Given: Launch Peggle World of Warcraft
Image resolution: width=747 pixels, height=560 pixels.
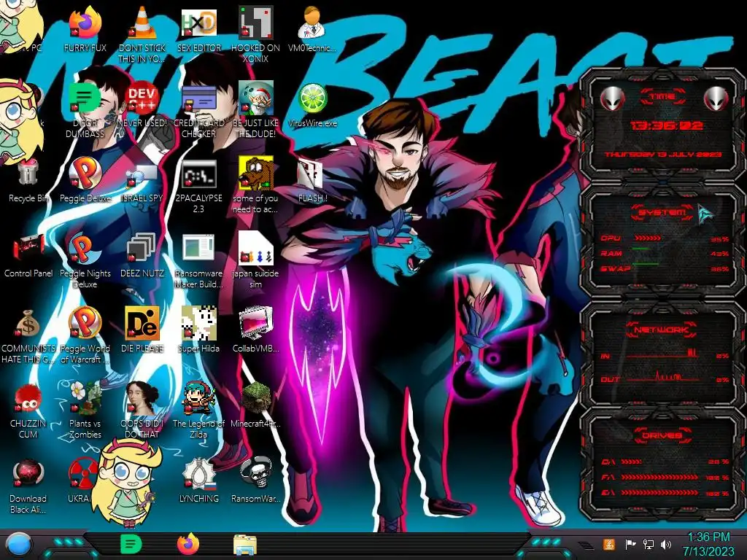Looking at the screenshot, I should 85,323.
